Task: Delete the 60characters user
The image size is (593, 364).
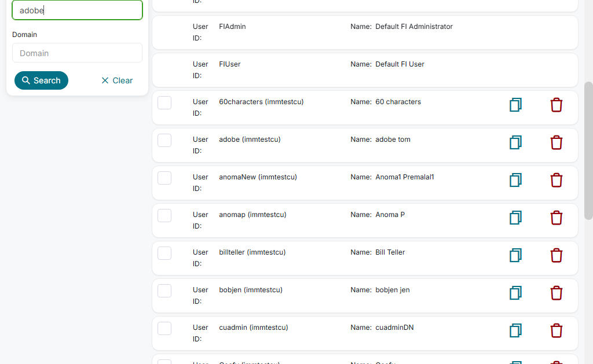Action: (x=556, y=105)
